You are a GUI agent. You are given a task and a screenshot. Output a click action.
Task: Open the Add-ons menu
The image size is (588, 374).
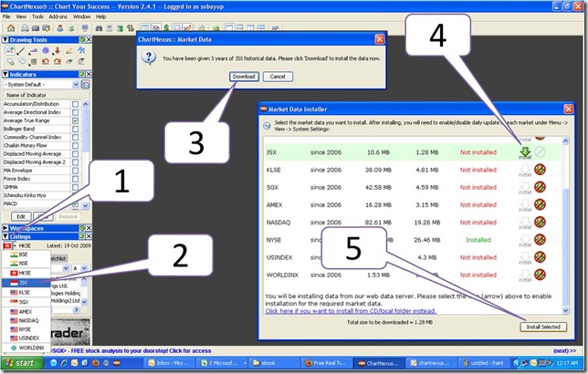click(x=58, y=16)
